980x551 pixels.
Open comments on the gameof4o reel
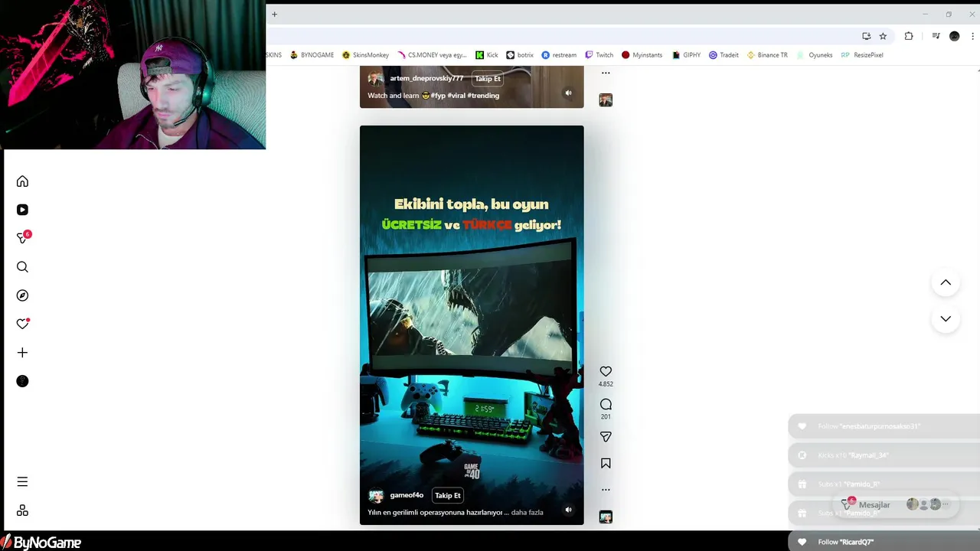[x=606, y=404]
